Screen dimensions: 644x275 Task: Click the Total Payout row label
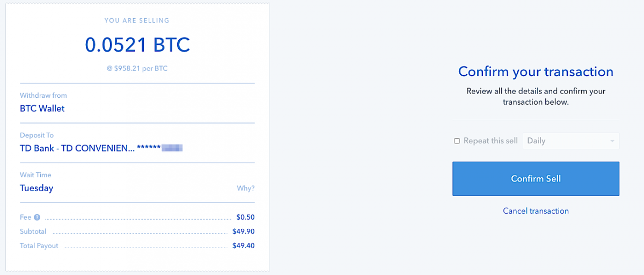click(x=39, y=246)
